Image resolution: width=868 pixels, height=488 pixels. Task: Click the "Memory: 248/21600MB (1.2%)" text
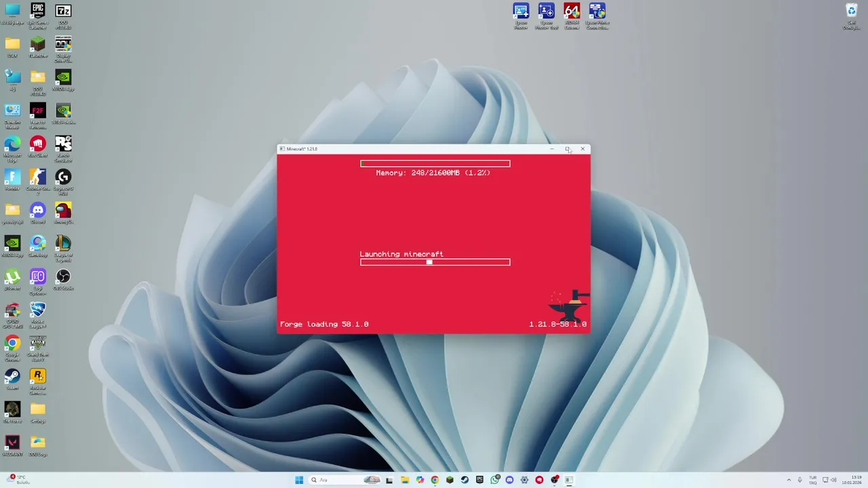pyautogui.click(x=433, y=173)
